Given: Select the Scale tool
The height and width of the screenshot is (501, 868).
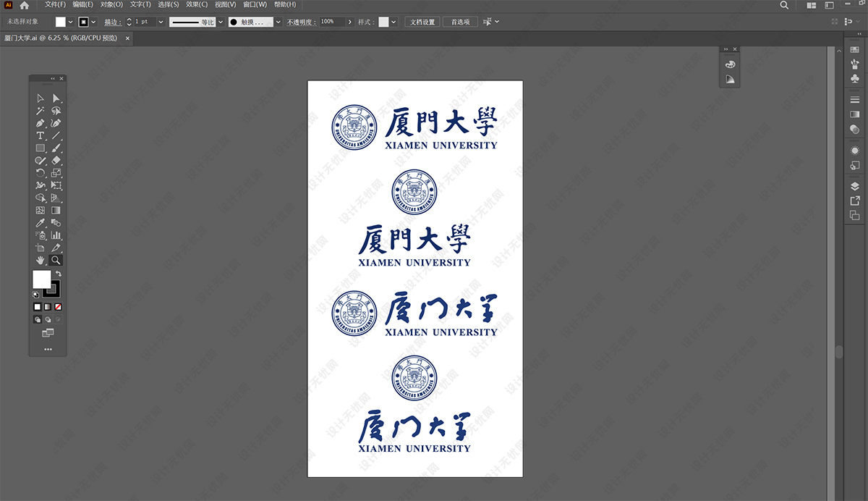Looking at the screenshot, I should coord(56,173).
